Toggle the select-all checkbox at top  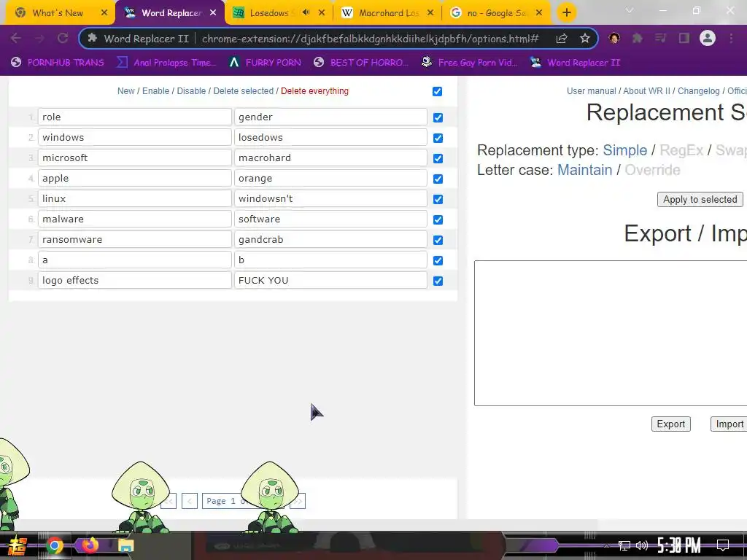(x=438, y=91)
